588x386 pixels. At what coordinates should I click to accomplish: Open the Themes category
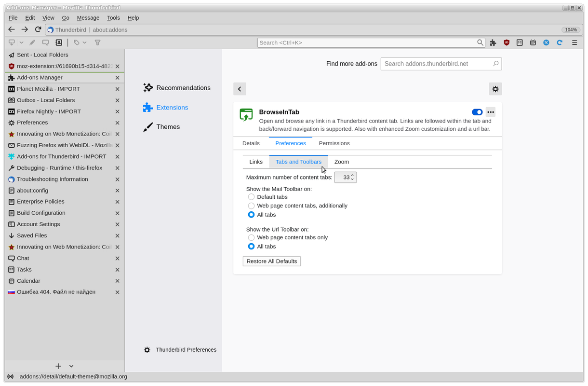(x=161, y=127)
